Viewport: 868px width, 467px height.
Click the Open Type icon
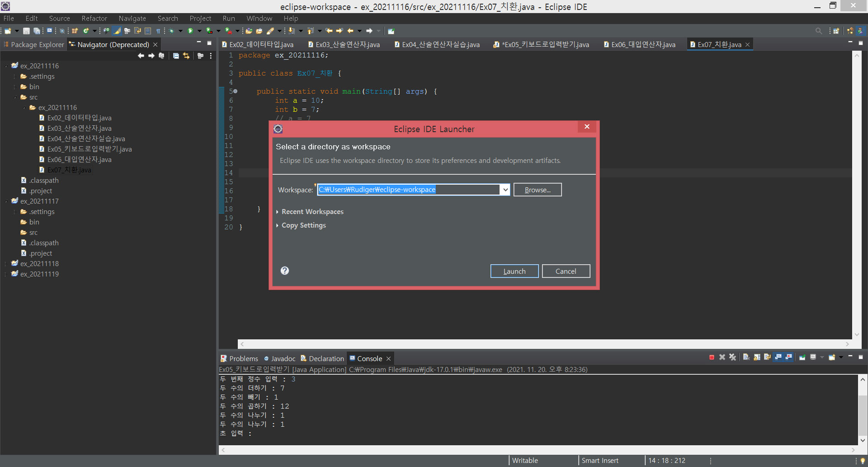coord(249,31)
